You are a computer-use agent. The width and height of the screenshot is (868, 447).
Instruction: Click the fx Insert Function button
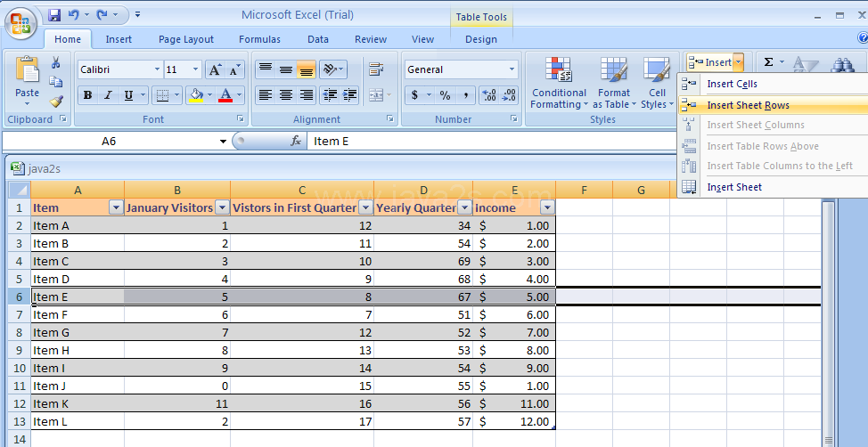pyautogui.click(x=296, y=141)
